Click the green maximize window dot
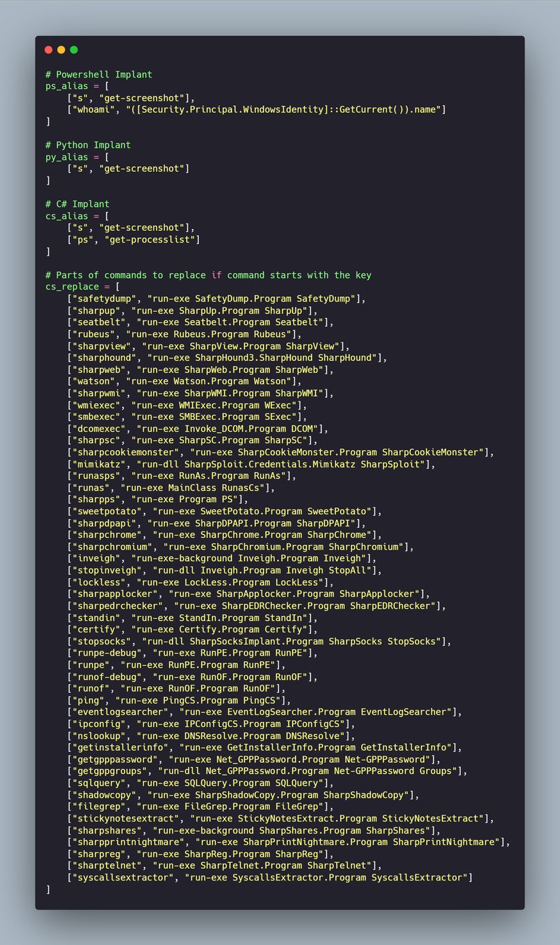The image size is (560, 945). pos(74,50)
